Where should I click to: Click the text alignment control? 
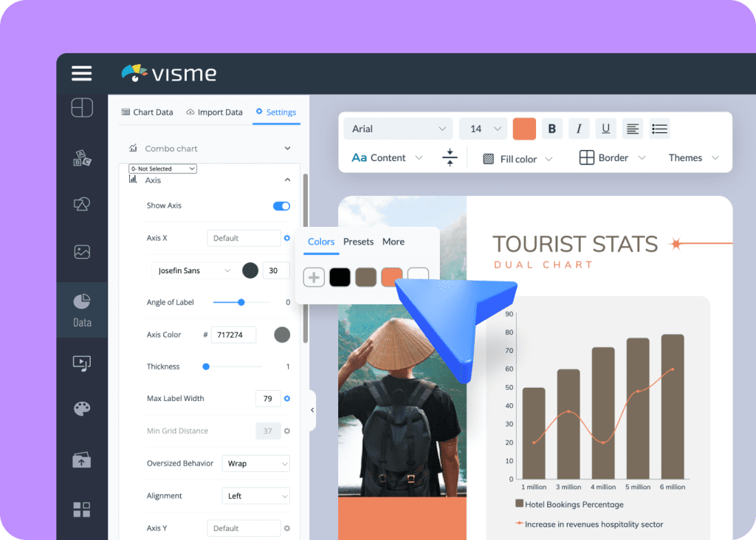tap(633, 129)
